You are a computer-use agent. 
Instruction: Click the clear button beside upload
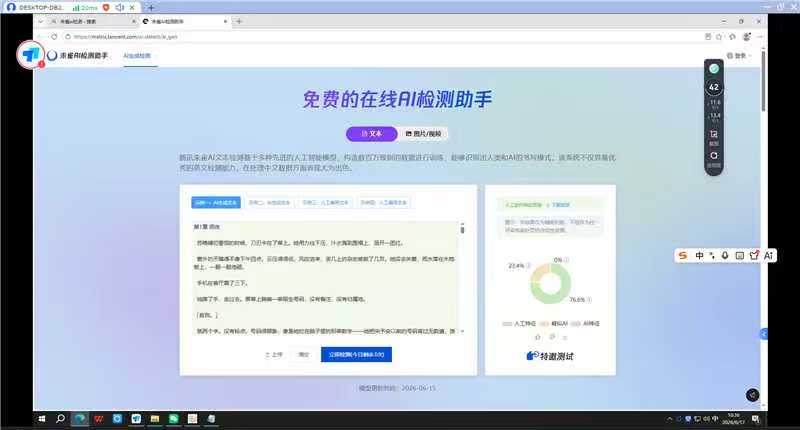[304, 355]
